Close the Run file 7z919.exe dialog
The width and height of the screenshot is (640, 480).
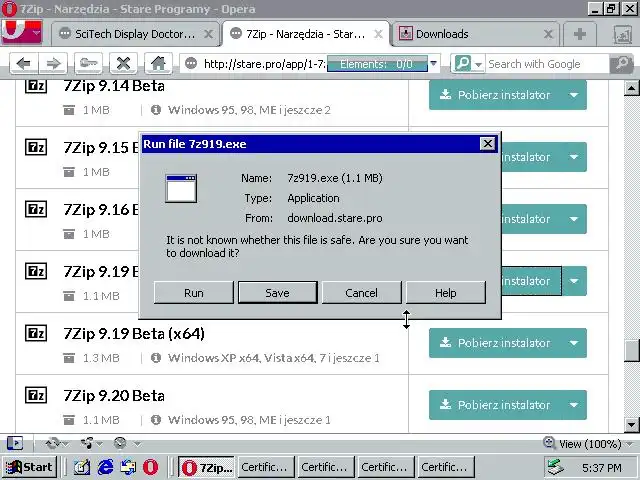[487, 144]
